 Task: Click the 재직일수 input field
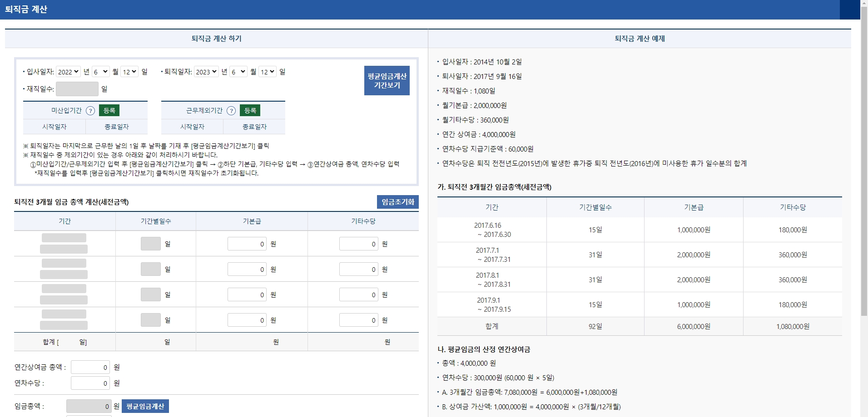tap(77, 89)
